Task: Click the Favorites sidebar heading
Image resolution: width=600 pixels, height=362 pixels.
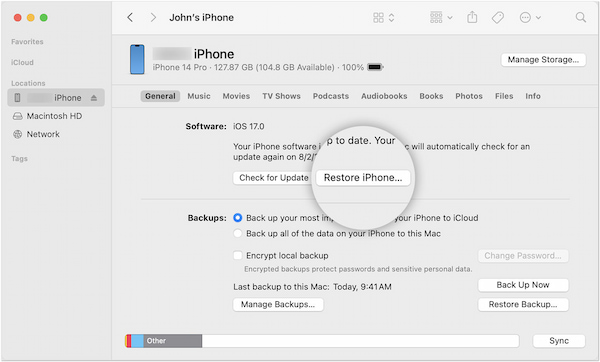Action: click(27, 42)
